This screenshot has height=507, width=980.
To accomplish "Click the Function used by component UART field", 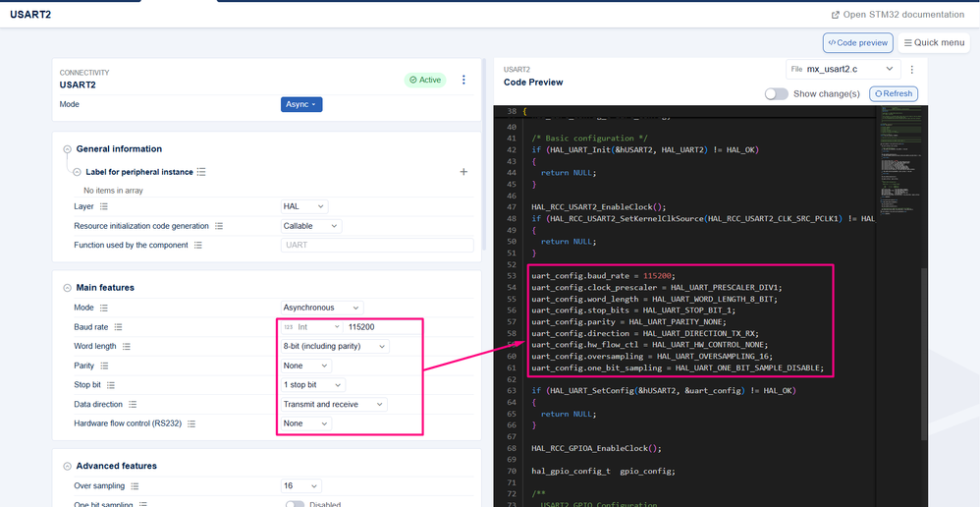I will 377,245.
